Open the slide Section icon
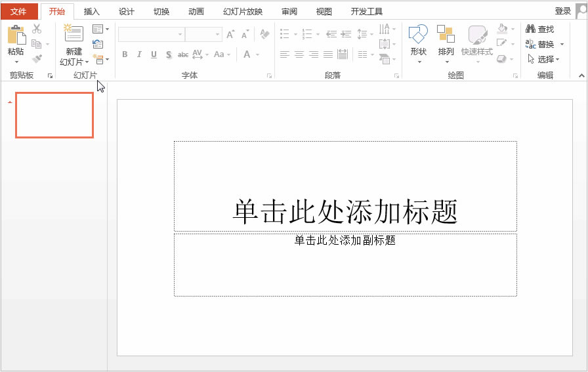 pos(98,59)
